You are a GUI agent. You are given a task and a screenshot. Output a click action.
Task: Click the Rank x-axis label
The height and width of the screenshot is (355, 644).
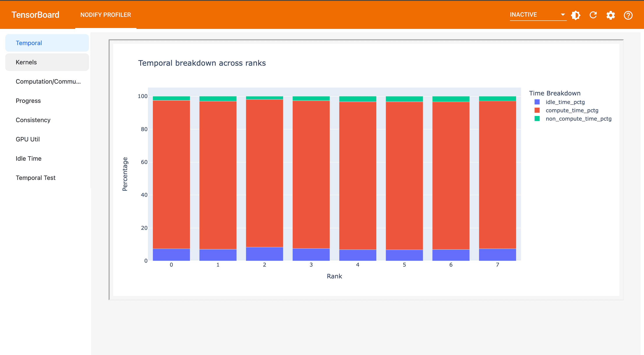click(334, 276)
